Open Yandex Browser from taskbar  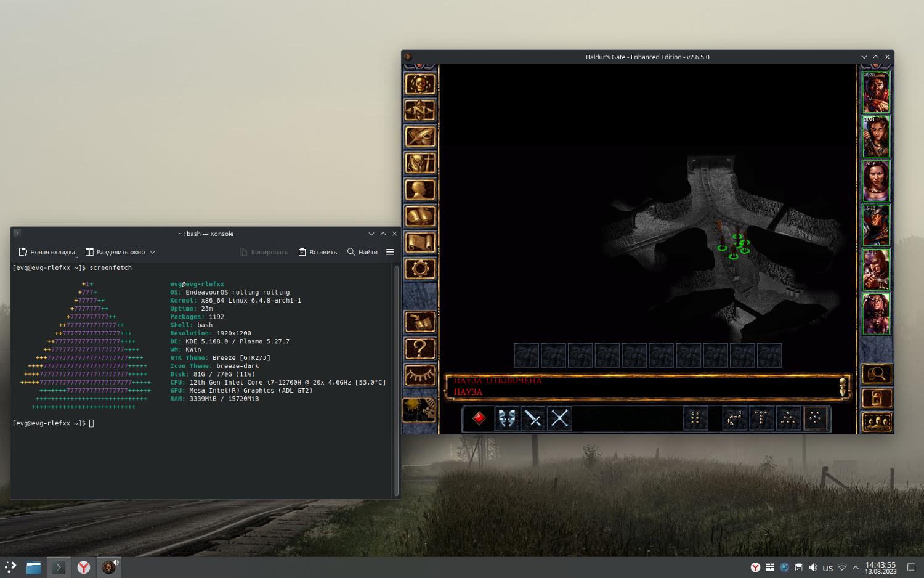point(83,568)
